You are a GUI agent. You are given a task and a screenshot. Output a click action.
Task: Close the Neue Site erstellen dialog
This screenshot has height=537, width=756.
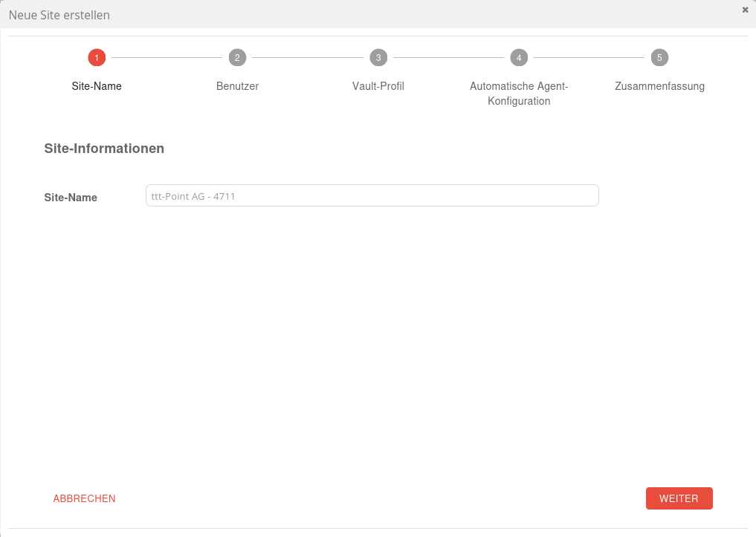pyautogui.click(x=745, y=10)
